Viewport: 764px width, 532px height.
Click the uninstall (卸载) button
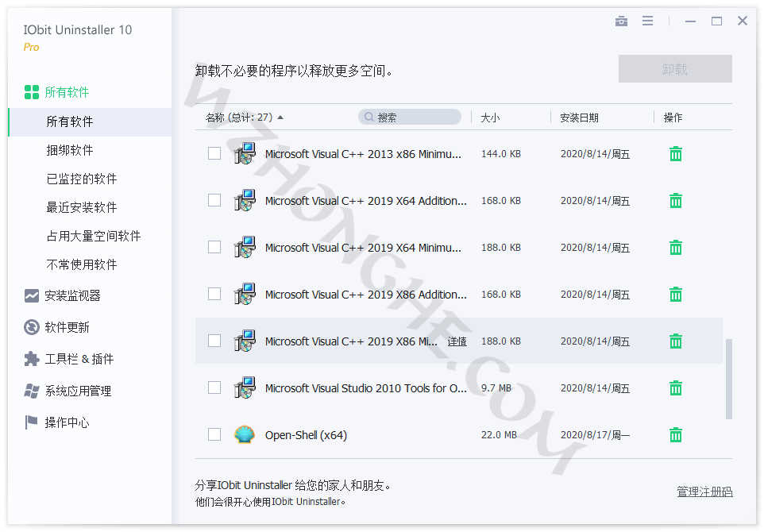674,69
